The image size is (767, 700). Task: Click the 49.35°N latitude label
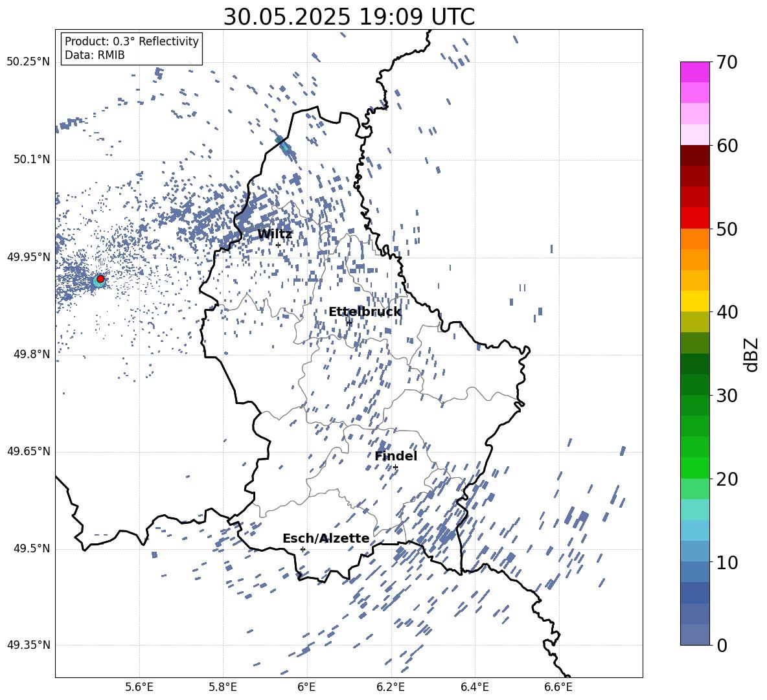[29, 645]
